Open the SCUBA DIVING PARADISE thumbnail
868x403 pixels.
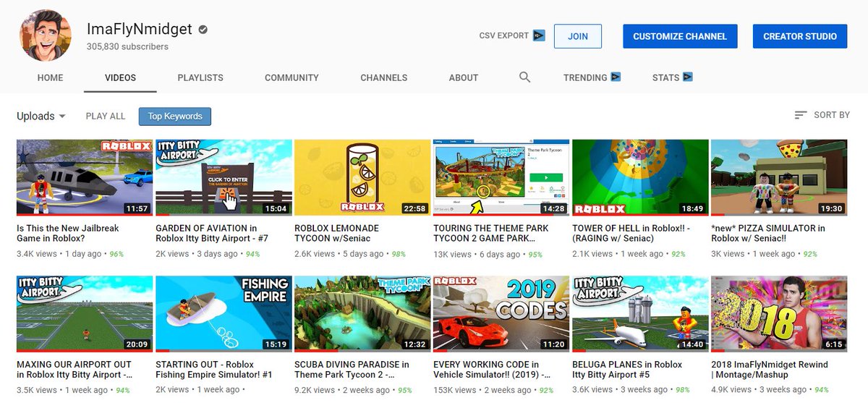tap(362, 314)
